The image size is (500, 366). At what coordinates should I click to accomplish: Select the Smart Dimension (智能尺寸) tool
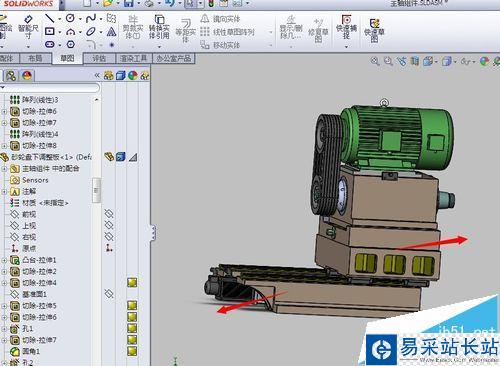[x=28, y=27]
